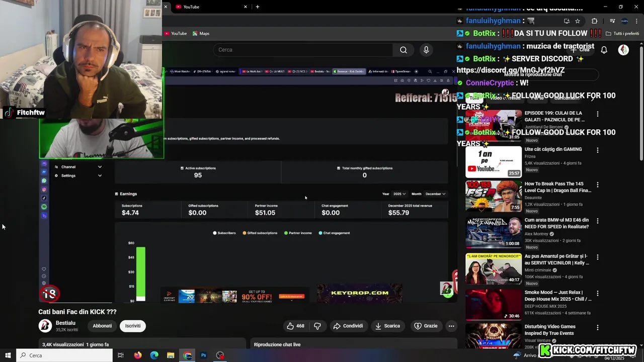Expand the Settings menu in Kick sidebar
The height and width of the screenshot is (362, 644).
78,175
